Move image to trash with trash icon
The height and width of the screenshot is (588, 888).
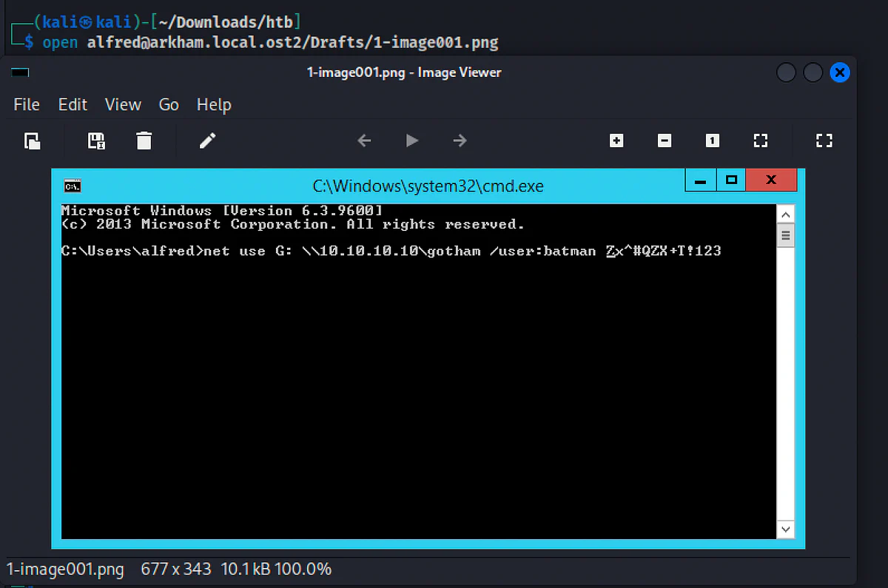click(x=144, y=141)
